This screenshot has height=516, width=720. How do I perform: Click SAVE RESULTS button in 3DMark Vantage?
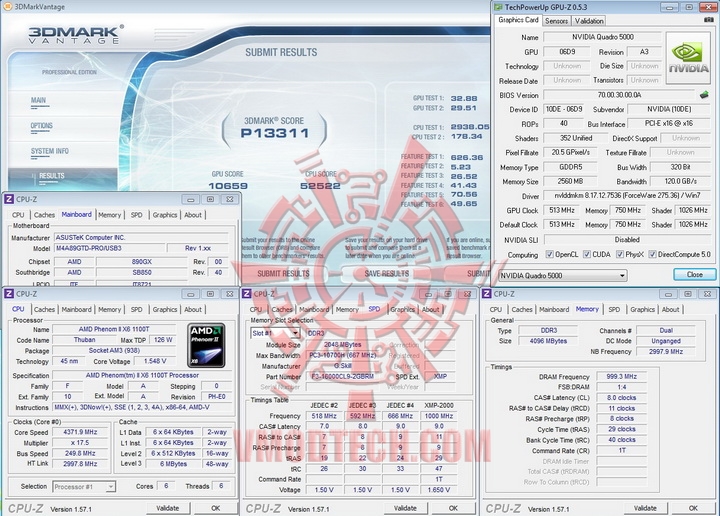387,274
